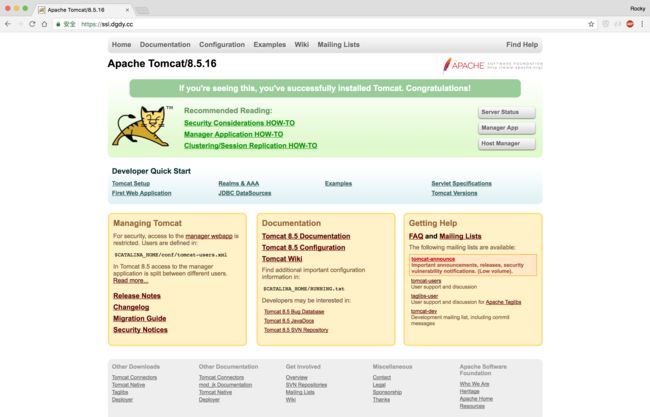Open taglibs-user mailing list link
Image resolution: width=650 pixels, height=417 pixels.
424,296
